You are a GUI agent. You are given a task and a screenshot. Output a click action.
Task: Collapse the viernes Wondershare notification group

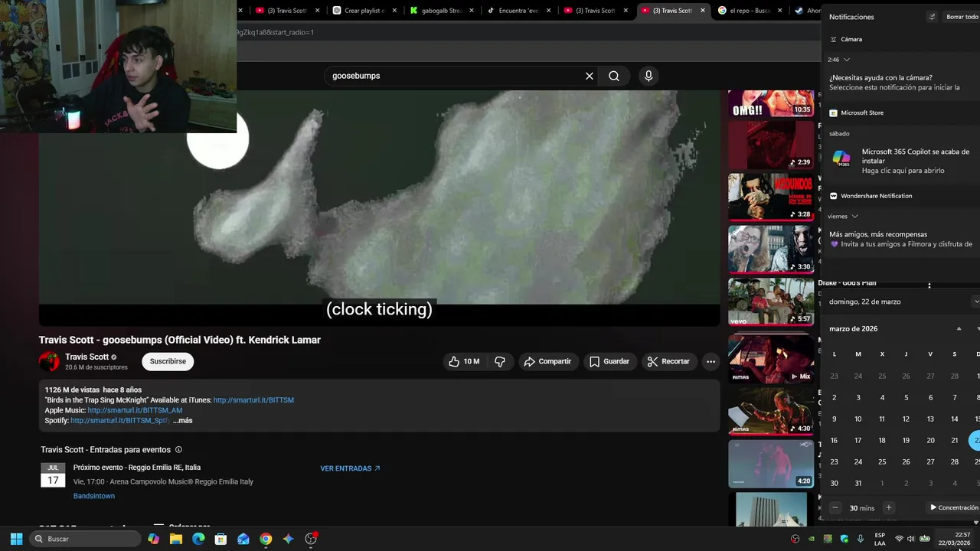point(854,217)
